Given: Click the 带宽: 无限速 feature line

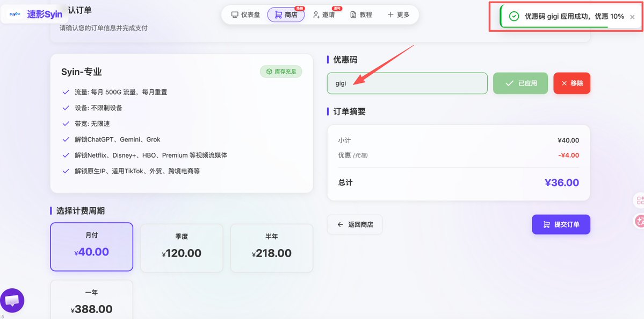Looking at the screenshot, I should coord(92,124).
